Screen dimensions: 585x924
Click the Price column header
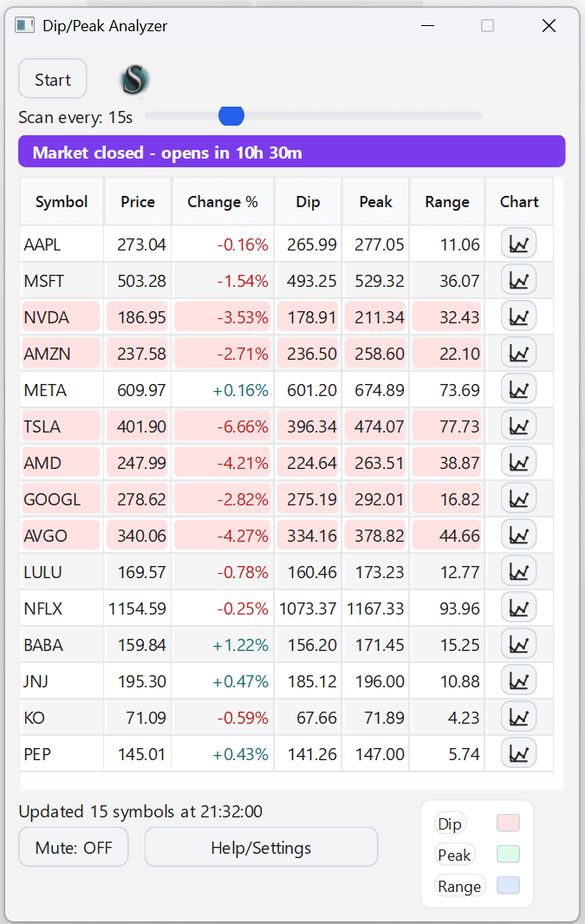(138, 202)
